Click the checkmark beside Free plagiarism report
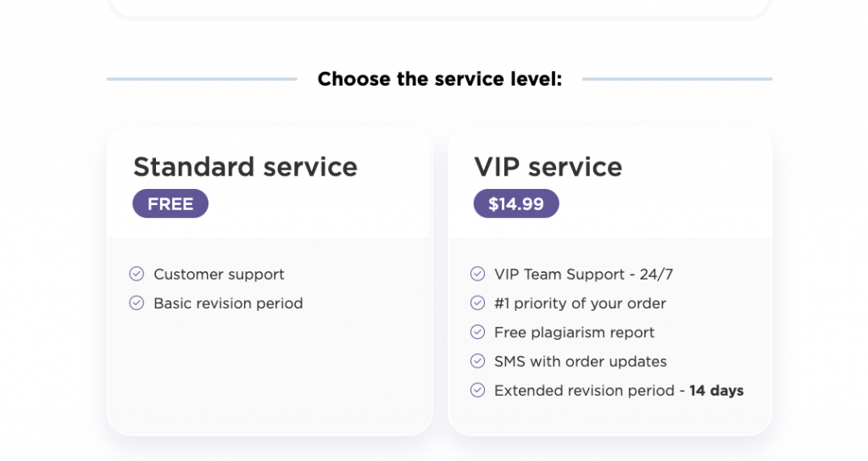This screenshot has height=461, width=868. [478, 332]
